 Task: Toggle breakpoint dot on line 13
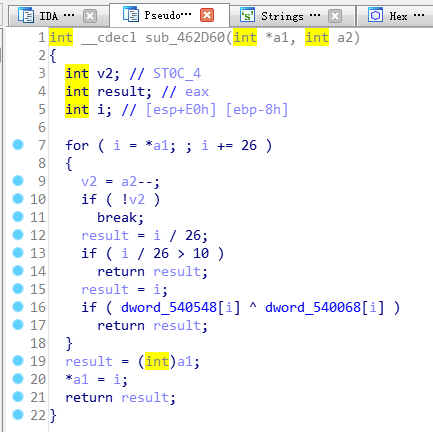click(18, 253)
